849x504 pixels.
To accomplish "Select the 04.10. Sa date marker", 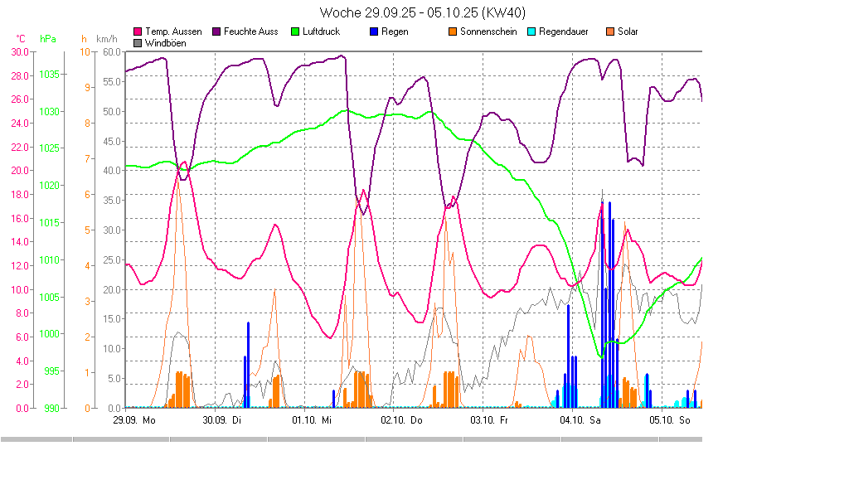I will tap(580, 420).
